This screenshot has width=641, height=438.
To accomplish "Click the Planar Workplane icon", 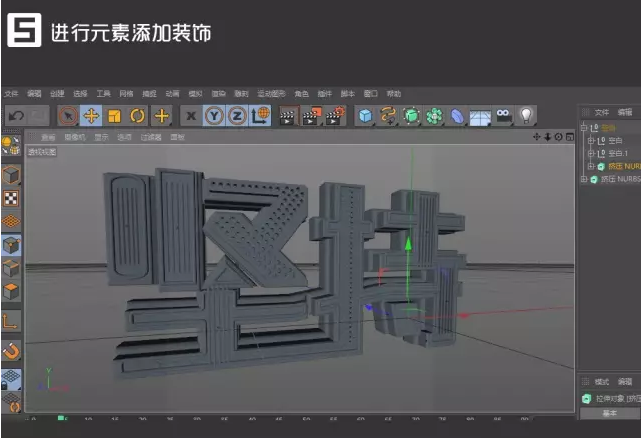I will (x=11, y=402).
